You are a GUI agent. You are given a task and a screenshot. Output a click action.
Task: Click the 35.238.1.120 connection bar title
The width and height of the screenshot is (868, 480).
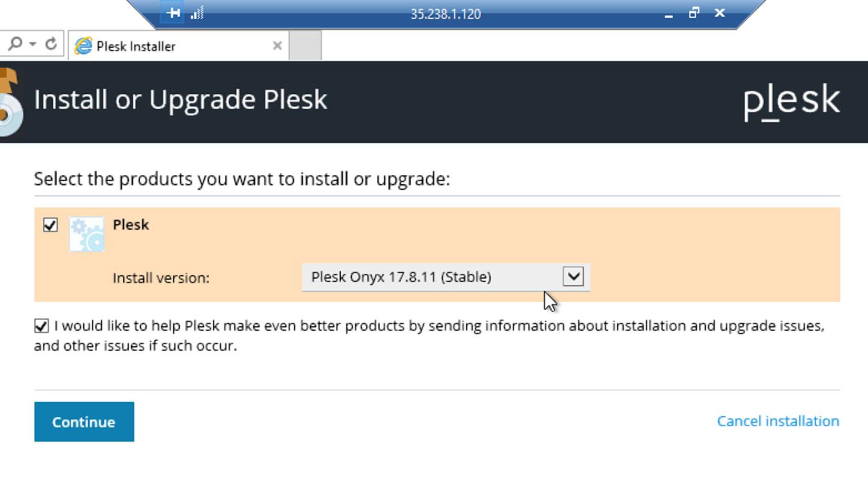click(x=446, y=14)
